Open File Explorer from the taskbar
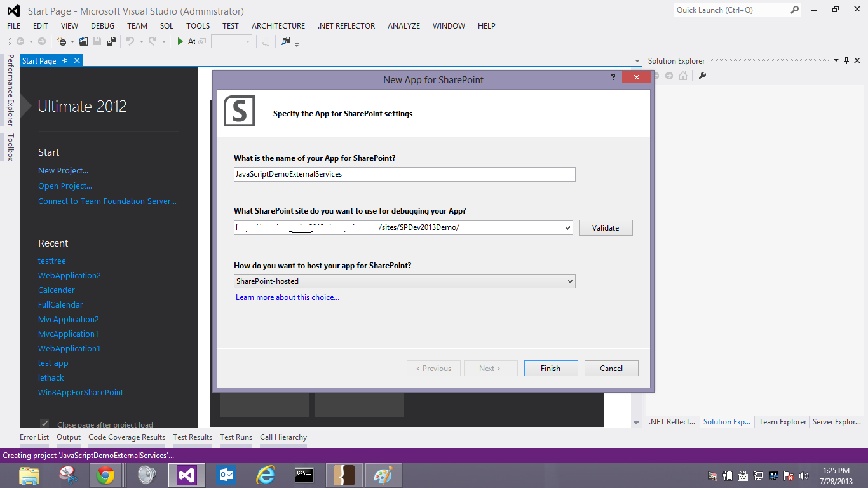The width and height of the screenshot is (868, 488). coord(29,475)
